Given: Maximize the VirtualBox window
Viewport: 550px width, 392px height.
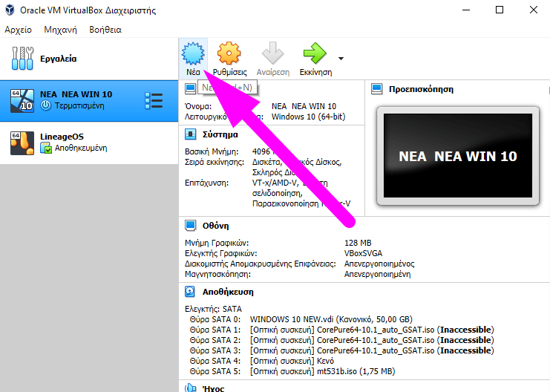Looking at the screenshot, I should pos(500,10).
